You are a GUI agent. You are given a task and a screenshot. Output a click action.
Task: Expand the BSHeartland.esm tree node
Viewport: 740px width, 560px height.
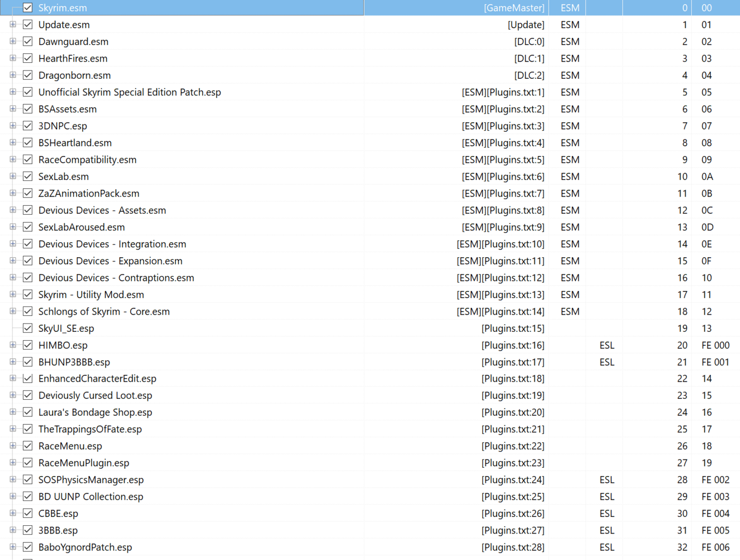click(13, 143)
